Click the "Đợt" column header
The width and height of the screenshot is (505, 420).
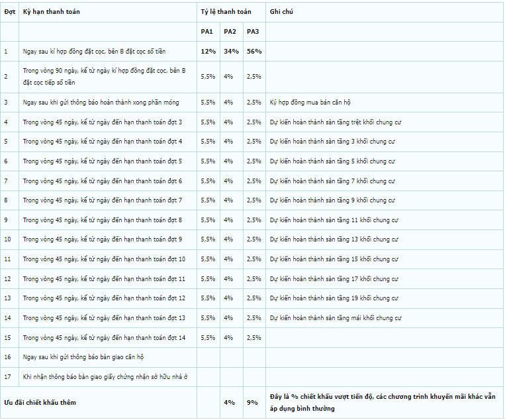tap(9, 12)
